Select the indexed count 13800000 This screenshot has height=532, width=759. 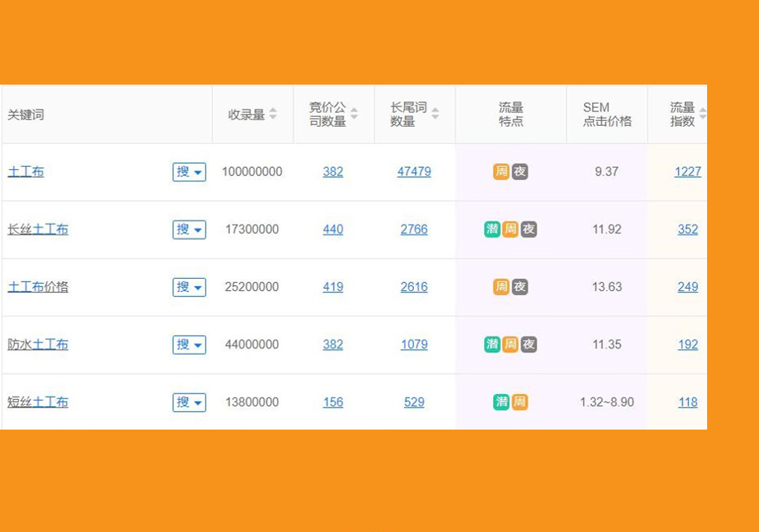252,402
